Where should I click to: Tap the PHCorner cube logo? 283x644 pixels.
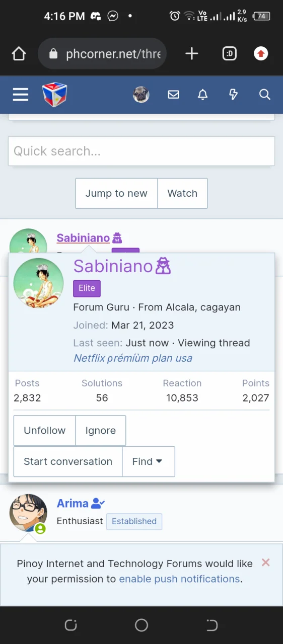pos(54,95)
